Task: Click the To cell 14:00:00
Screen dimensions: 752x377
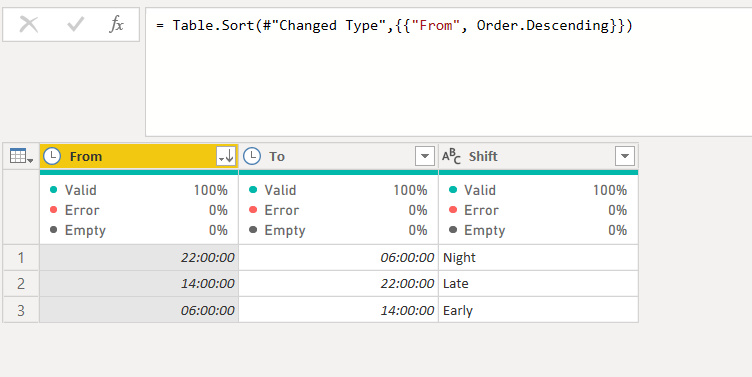Action: tap(339, 310)
